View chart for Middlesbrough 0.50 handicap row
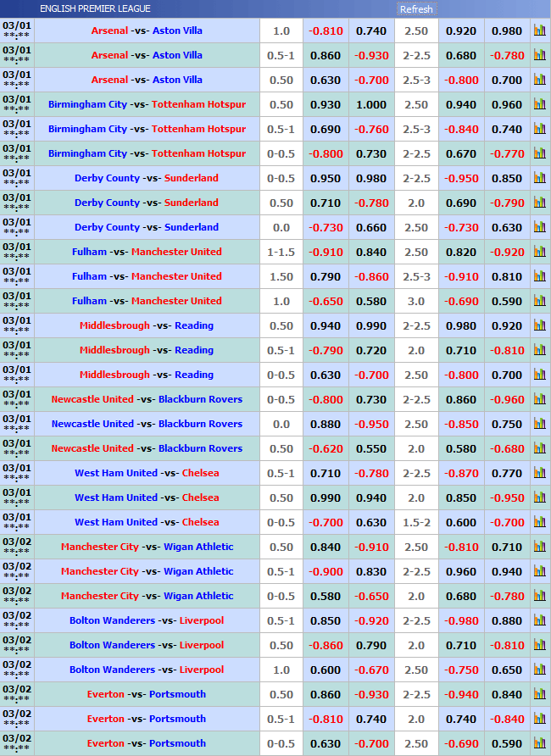The image size is (551, 756). pyautogui.click(x=540, y=325)
